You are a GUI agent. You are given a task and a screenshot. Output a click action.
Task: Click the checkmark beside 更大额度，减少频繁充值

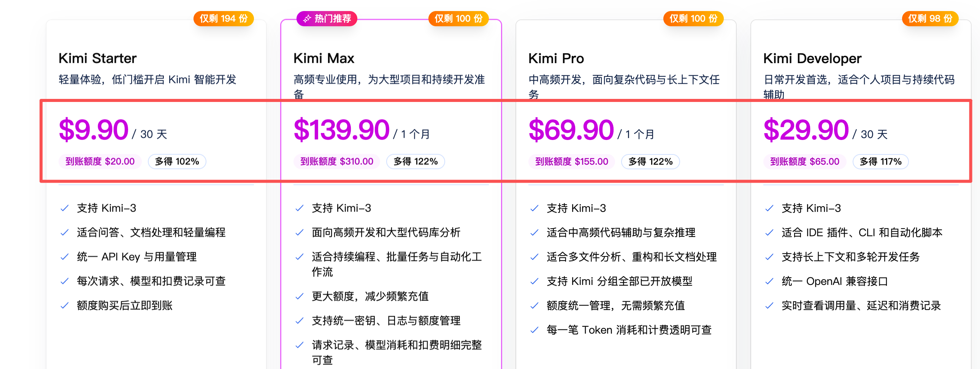300,296
